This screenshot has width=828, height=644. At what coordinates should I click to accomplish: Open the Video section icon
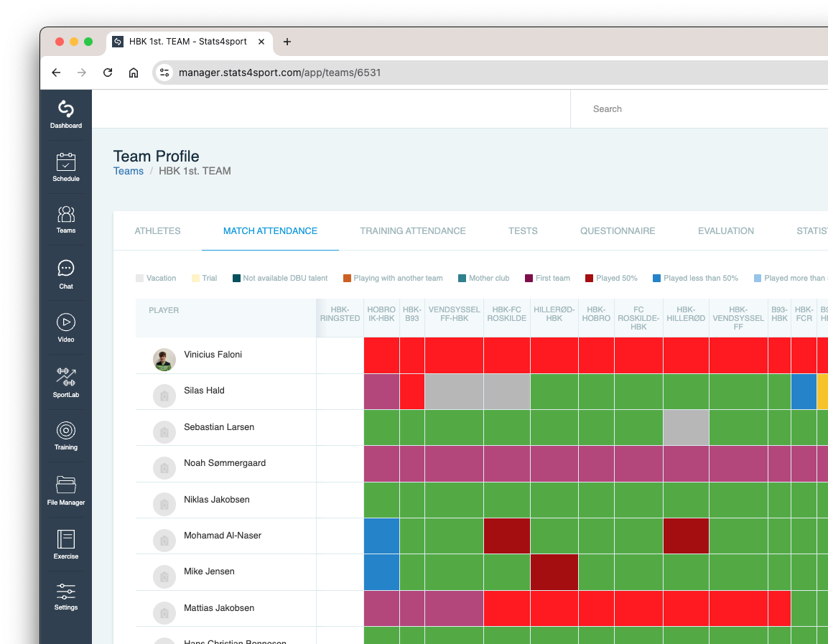(x=66, y=322)
